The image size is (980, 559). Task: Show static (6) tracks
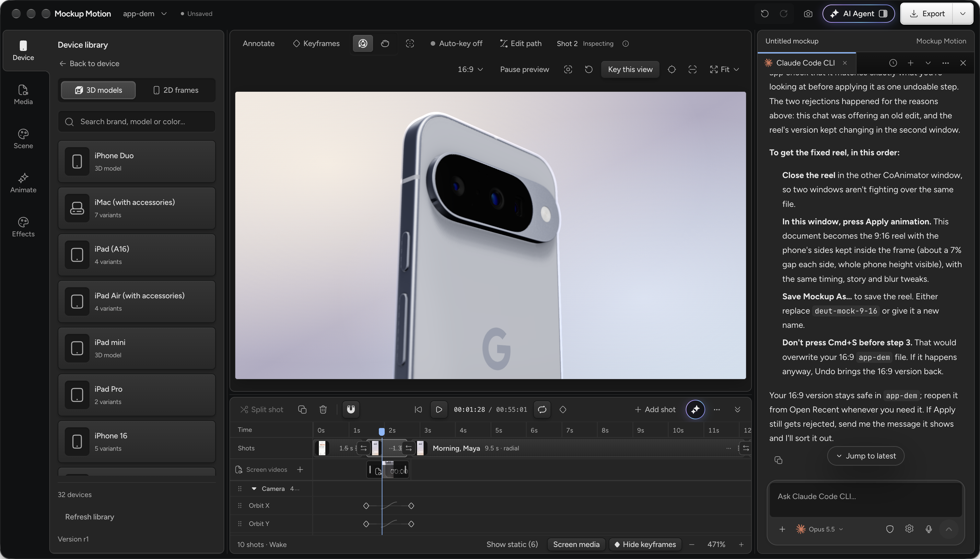point(512,544)
